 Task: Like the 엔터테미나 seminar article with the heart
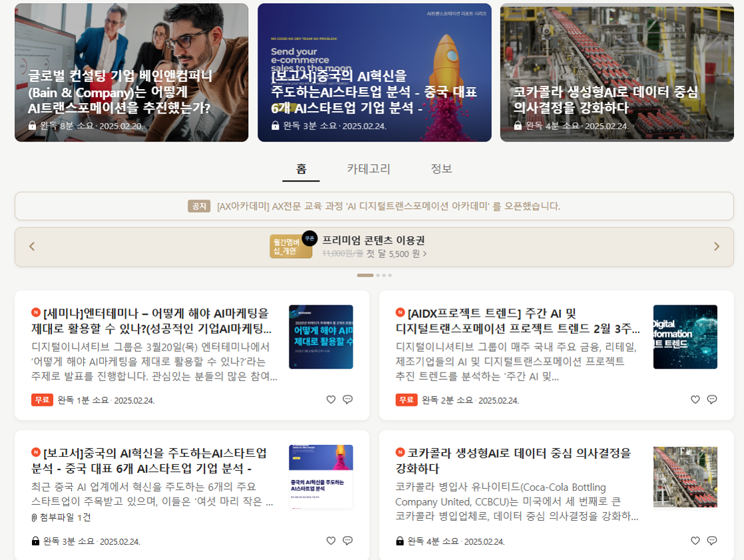click(x=330, y=399)
